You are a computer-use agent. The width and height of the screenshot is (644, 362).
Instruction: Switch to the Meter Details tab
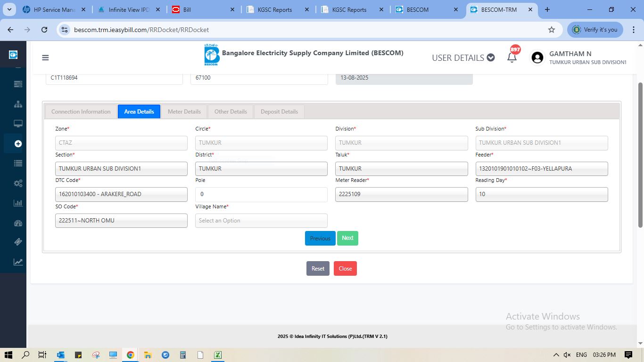click(x=184, y=112)
